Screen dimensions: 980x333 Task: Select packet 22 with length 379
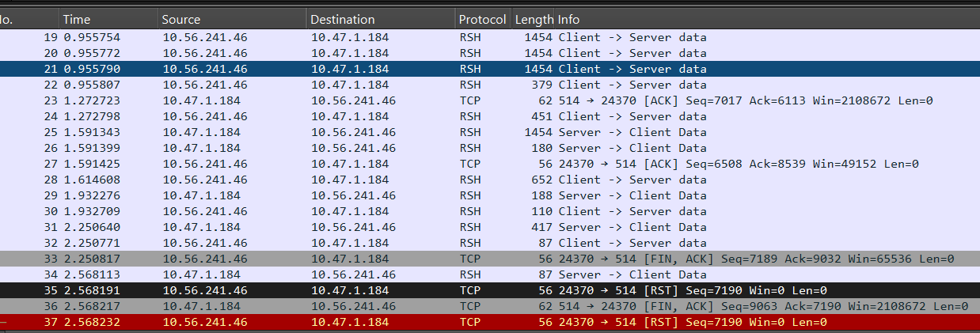[490, 85]
